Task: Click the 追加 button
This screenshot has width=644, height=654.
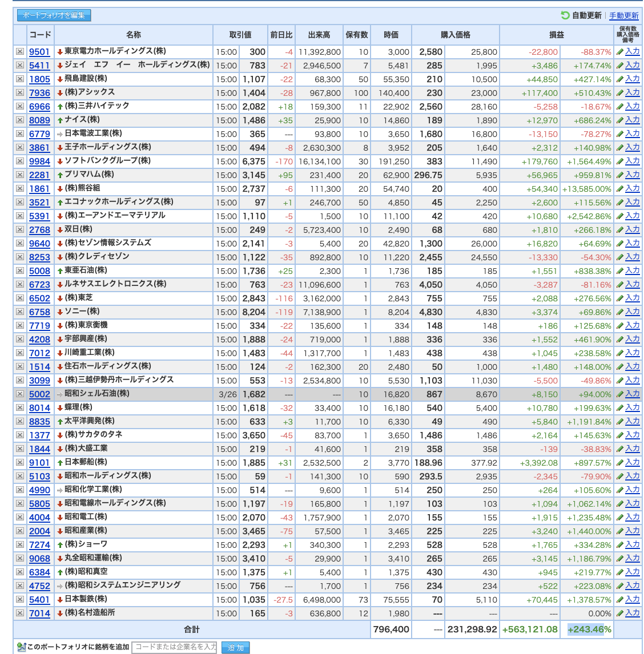Action: (235, 647)
